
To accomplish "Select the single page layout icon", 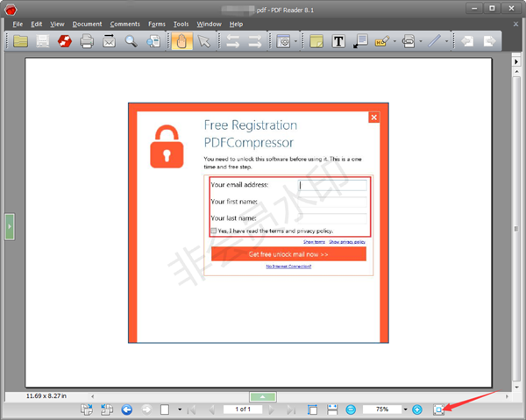I will coord(165,409).
